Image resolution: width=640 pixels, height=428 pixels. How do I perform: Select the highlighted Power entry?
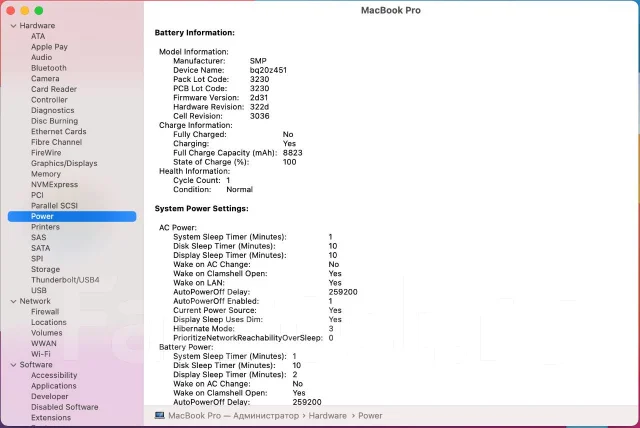(72, 216)
